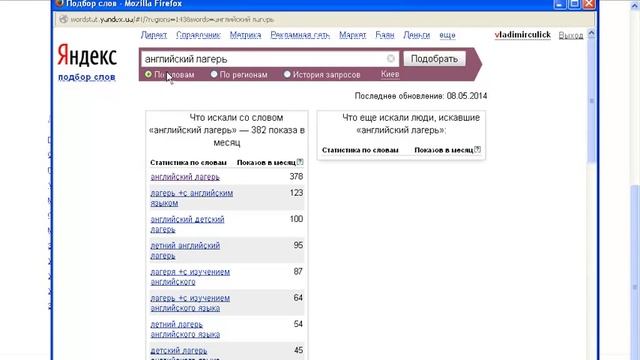This screenshot has width=640, height=360.
Task: Click the Firefox icon in title bar
Action: (60, 3)
